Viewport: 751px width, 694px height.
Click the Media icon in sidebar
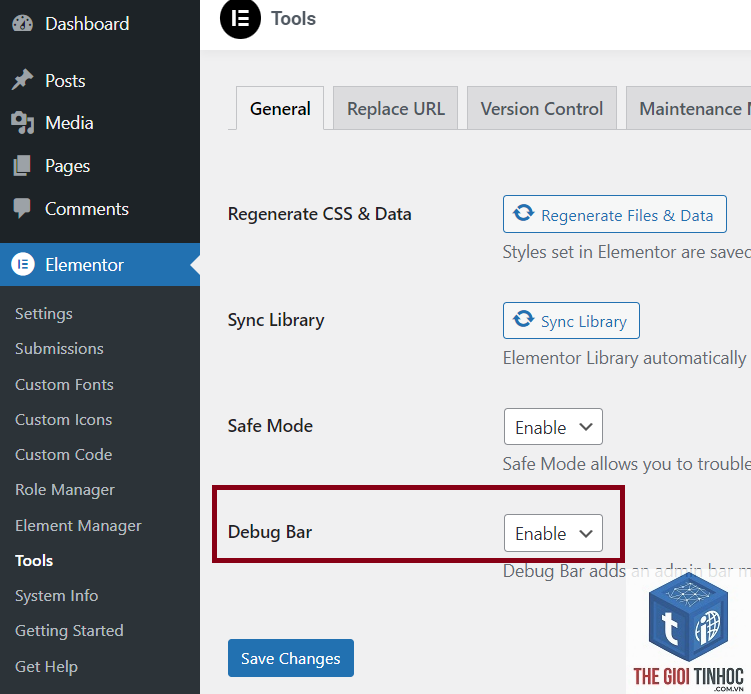pyautogui.click(x=23, y=123)
